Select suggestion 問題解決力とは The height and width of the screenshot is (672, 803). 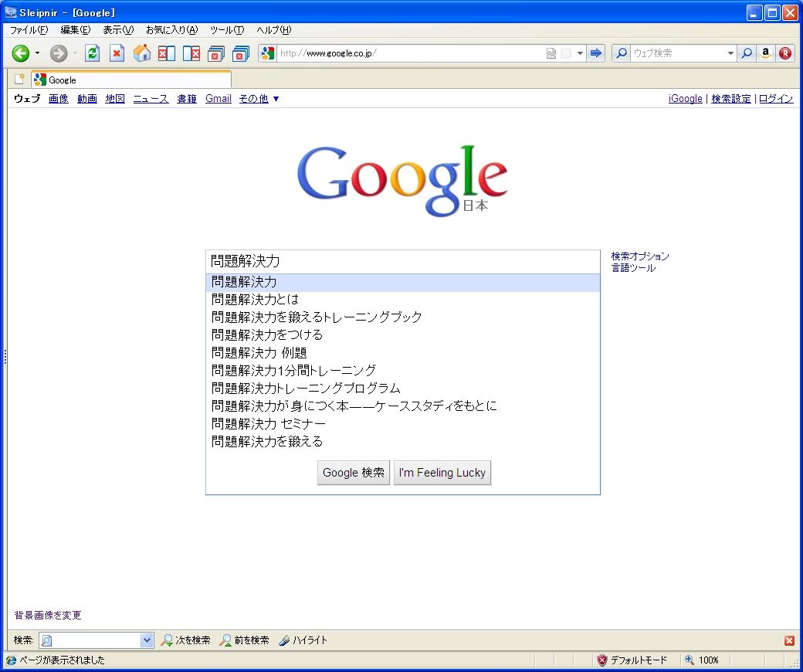click(402, 299)
